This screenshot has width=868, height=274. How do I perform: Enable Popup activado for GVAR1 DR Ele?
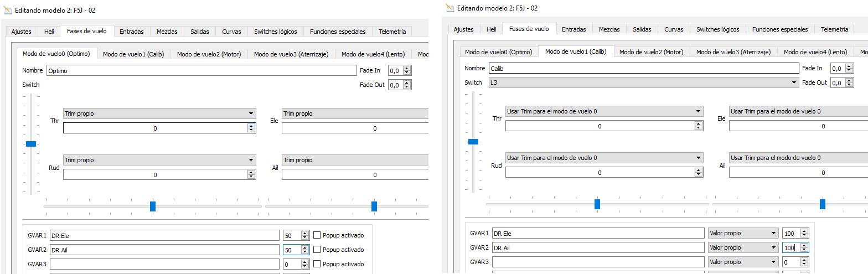(x=317, y=235)
